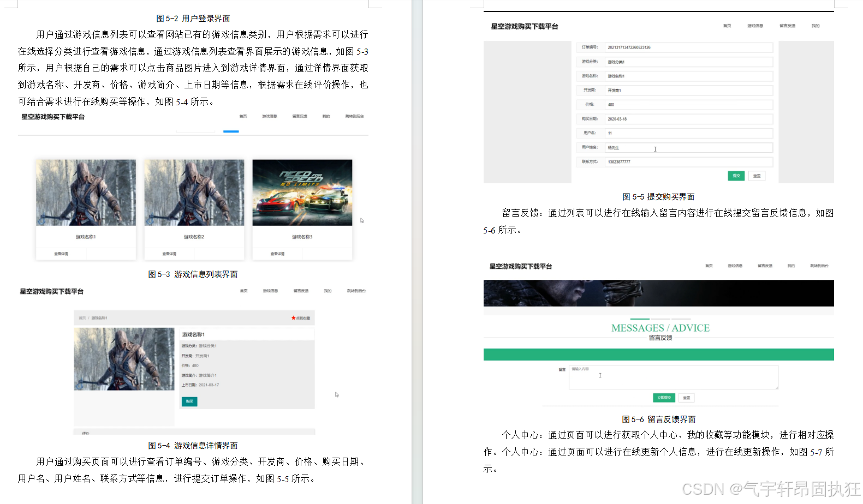Click 首页 in the Figure 5-4 navbar

[x=244, y=291]
